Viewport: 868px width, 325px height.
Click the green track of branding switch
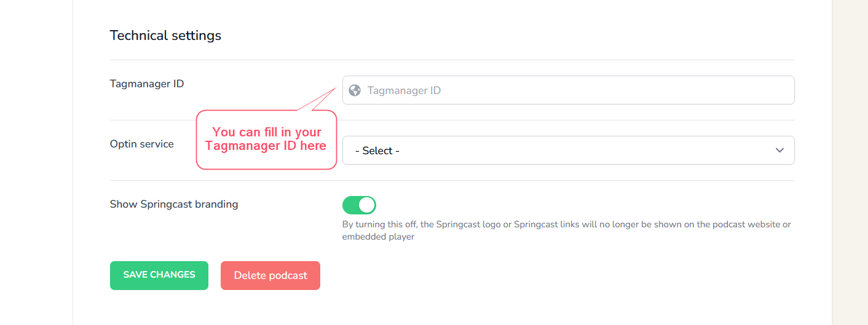(350, 205)
